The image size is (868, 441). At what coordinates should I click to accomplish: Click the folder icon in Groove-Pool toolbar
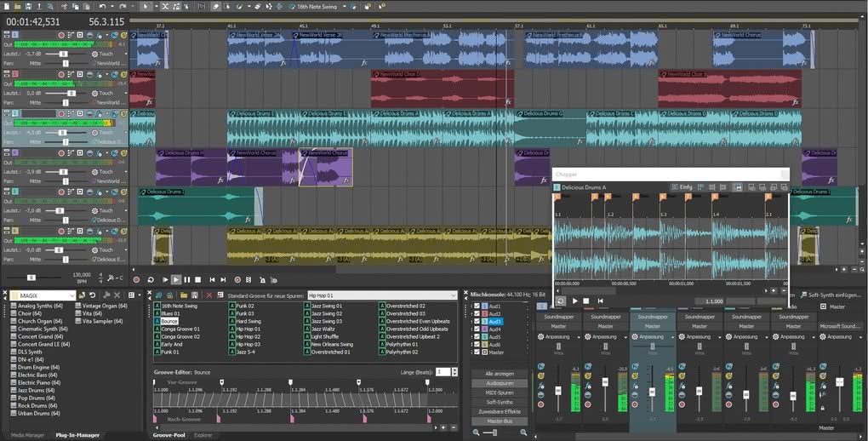click(x=185, y=295)
